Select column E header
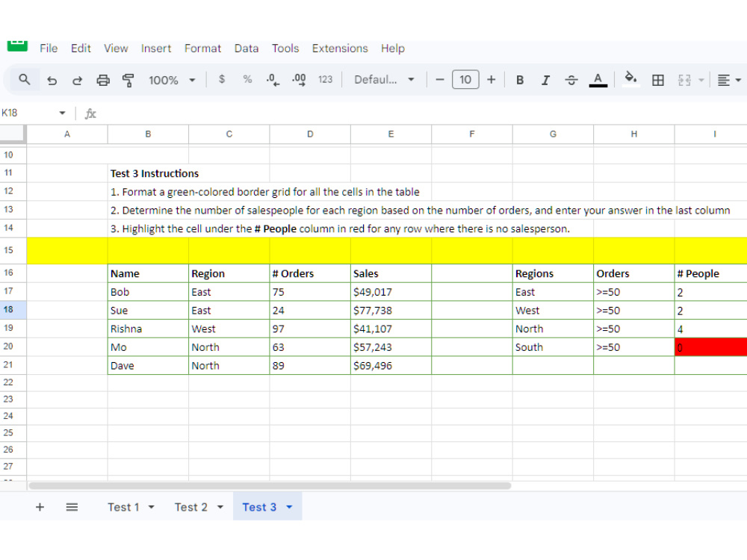 [391, 134]
